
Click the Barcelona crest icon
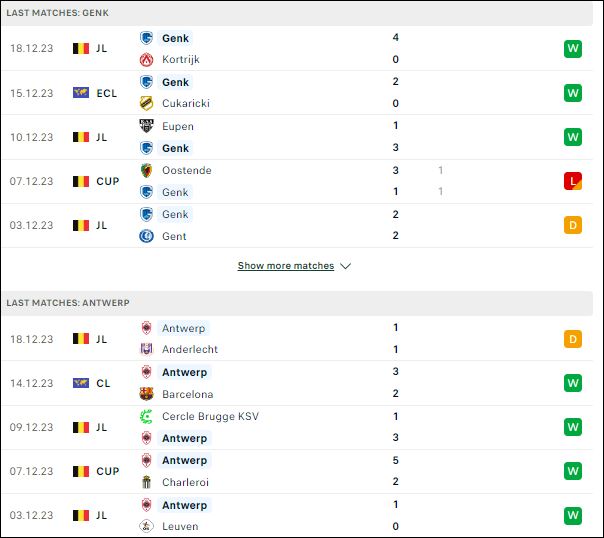[146, 394]
